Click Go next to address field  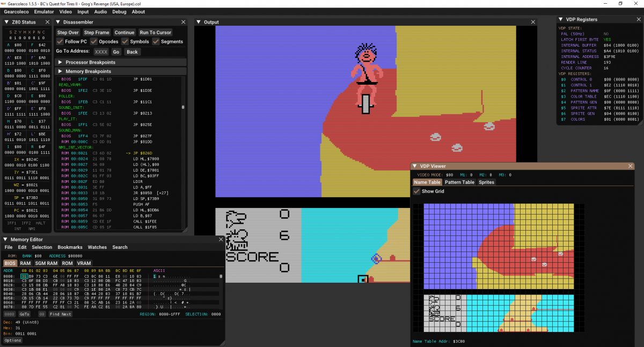tap(116, 52)
